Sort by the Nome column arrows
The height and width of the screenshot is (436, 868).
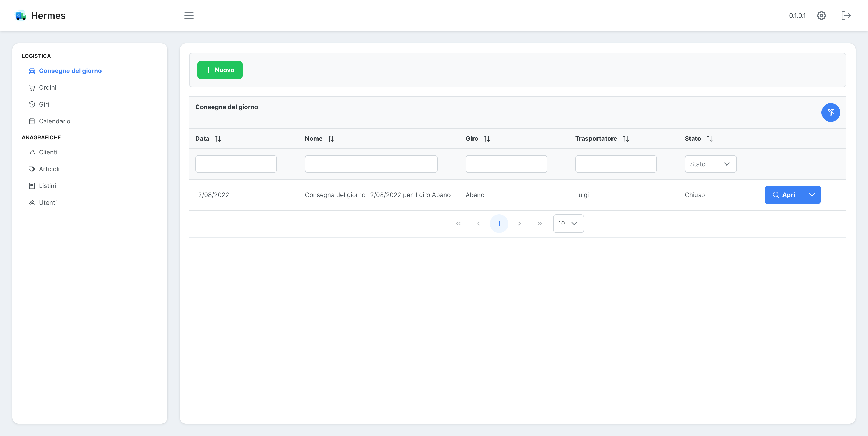click(331, 139)
